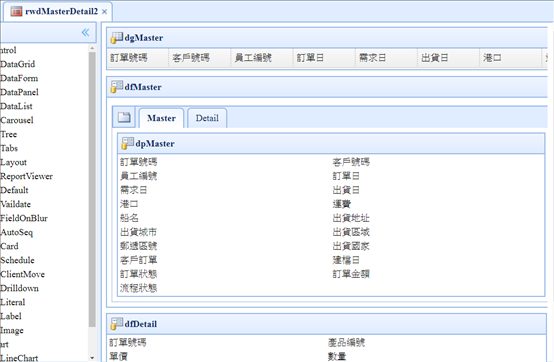Select the 建檔日 field in dpMaster
The image size is (554, 362).
click(346, 260)
